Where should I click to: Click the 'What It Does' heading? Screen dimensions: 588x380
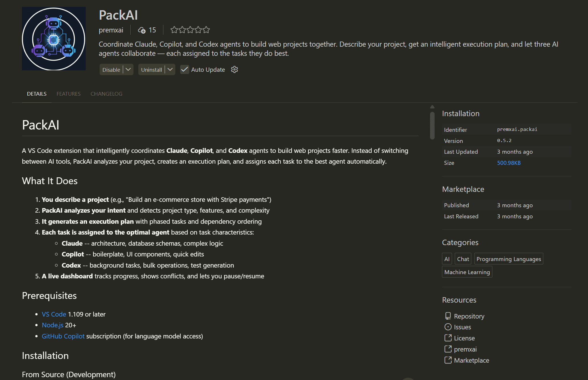pos(50,181)
